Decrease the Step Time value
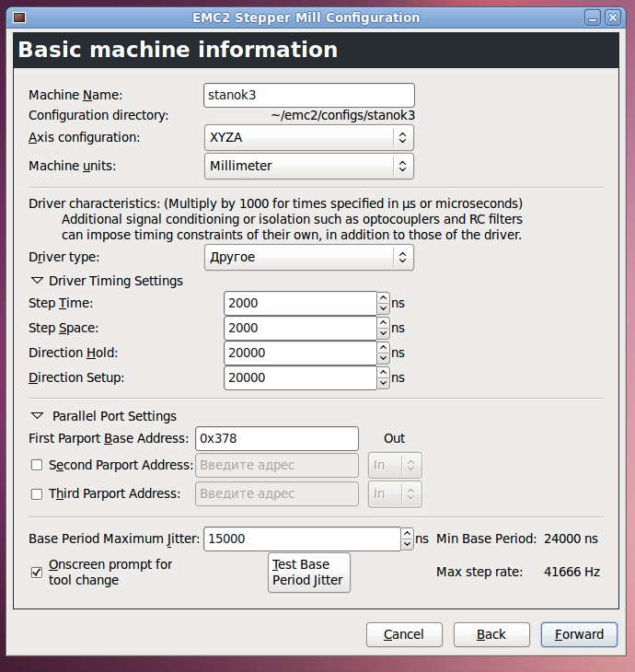Image resolution: width=635 pixels, height=672 pixels. (x=384, y=309)
